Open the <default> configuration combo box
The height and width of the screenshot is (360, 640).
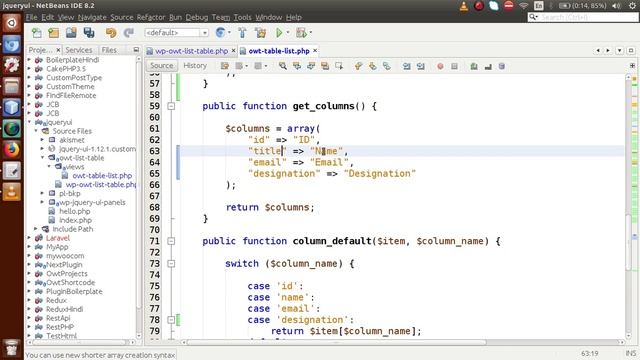point(176,33)
